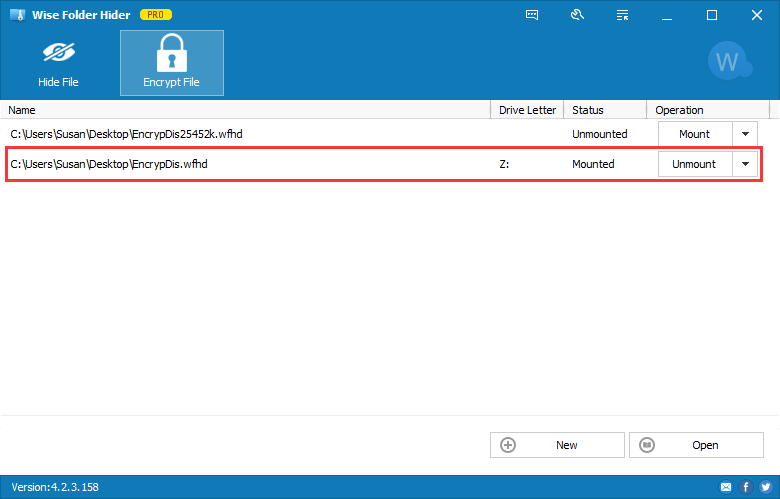This screenshot has width=780, height=499.
Task: Maximize the Wise Folder Hider window
Action: 712,15
